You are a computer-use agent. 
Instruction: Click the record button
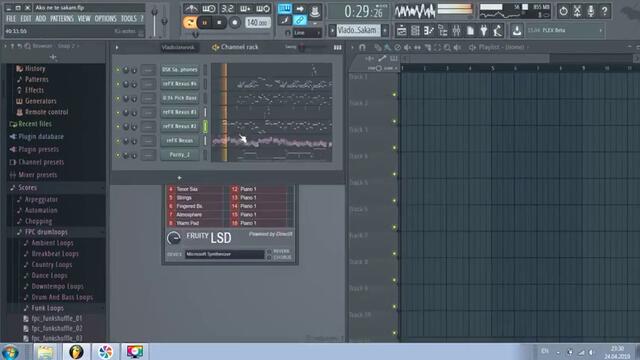235,22
